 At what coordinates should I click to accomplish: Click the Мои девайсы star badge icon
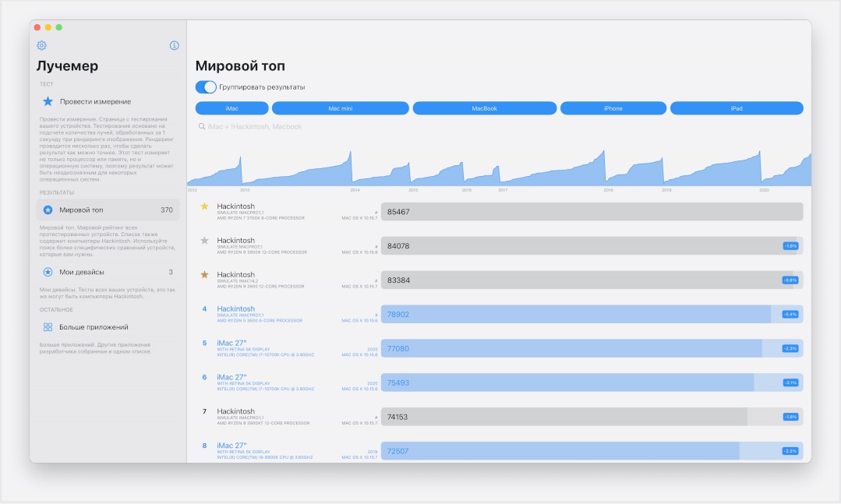(48, 273)
